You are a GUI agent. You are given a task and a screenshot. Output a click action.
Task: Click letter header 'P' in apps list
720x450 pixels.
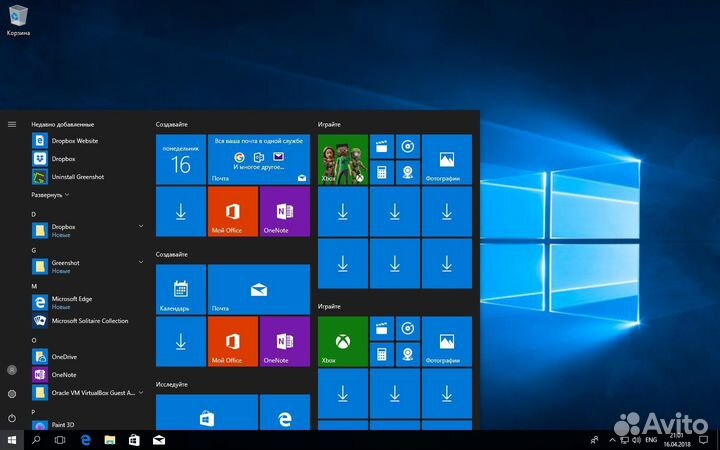(x=33, y=412)
